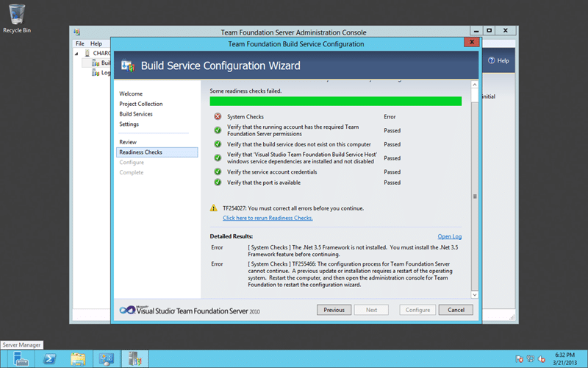Go to the Build Services step

point(136,114)
